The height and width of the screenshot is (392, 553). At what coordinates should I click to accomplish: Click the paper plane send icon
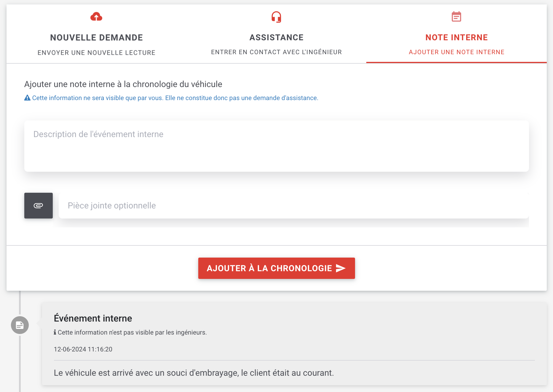coord(341,268)
